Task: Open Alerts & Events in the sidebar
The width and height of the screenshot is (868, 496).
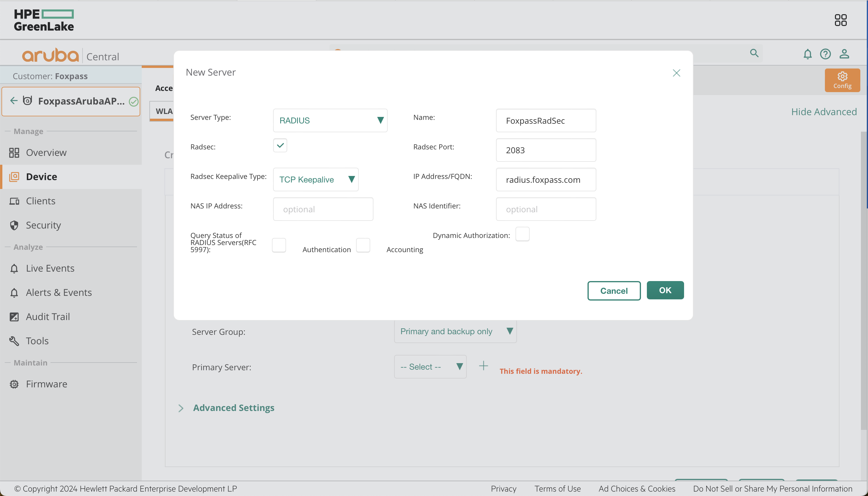Action: (x=71, y=293)
